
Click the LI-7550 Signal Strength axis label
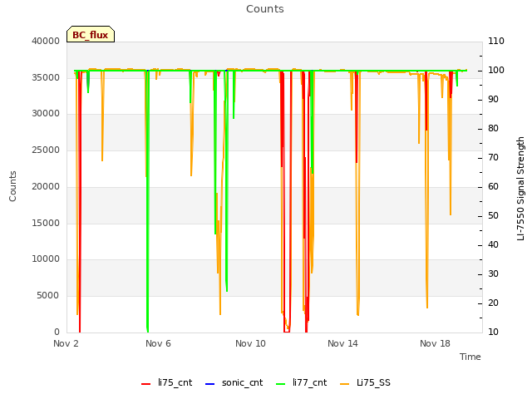coord(520,189)
